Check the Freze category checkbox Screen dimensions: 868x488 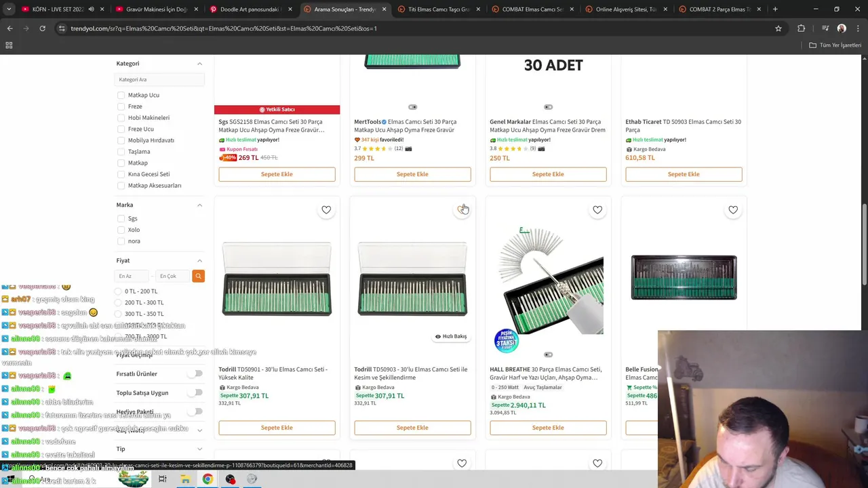[x=121, y=106]
